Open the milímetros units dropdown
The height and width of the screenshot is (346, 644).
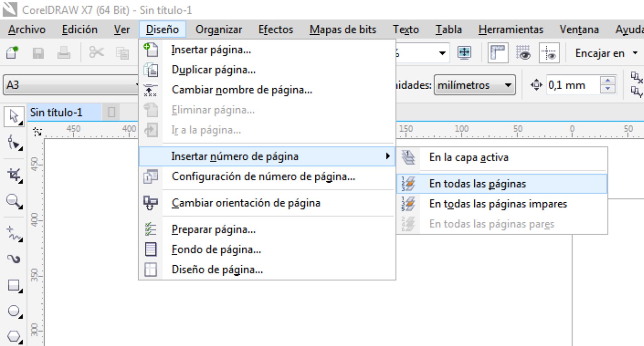tap(475, 85)
